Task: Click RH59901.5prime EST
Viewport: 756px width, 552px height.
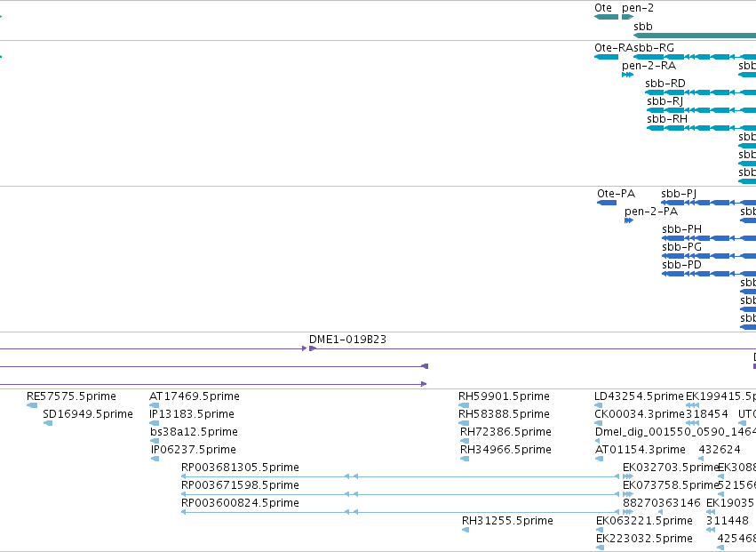Action: click(x=464, y=405)
